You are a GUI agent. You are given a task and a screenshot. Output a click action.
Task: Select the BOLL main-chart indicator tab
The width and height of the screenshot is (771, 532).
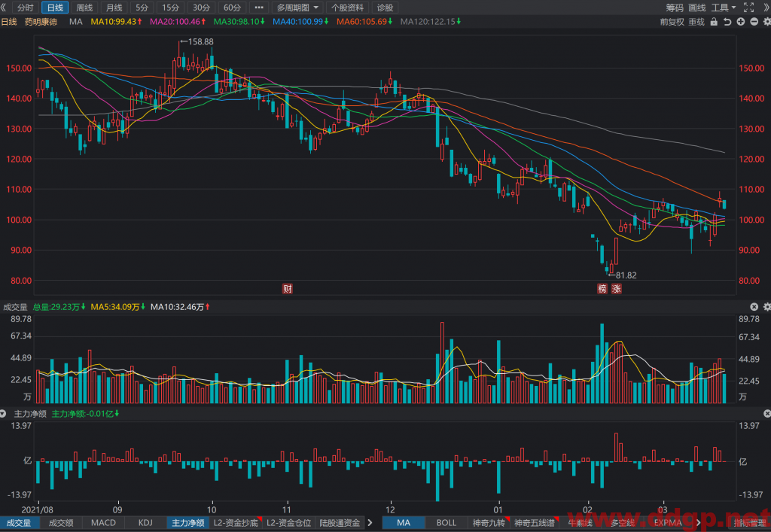(446, 523)
